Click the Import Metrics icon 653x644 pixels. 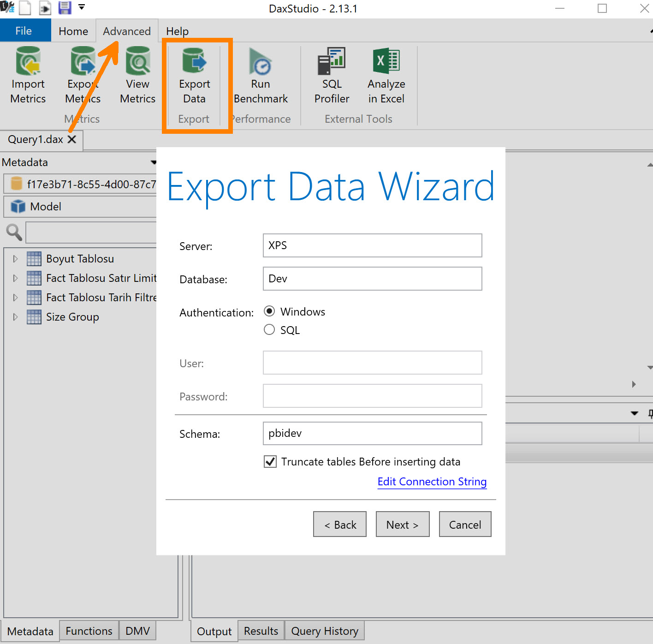(x=28, y=61)
